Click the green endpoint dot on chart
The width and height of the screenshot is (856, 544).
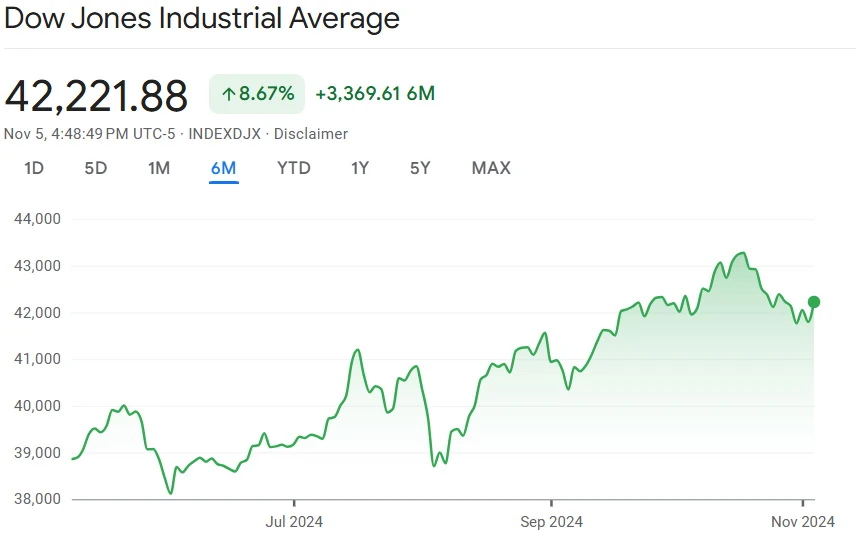[x=814, y=302]
